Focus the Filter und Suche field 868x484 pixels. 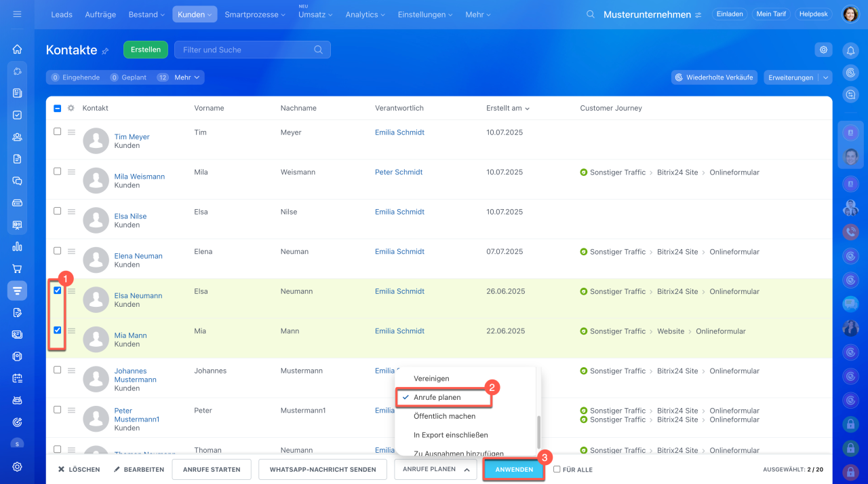pyautogui.click(x=252, y=50)
